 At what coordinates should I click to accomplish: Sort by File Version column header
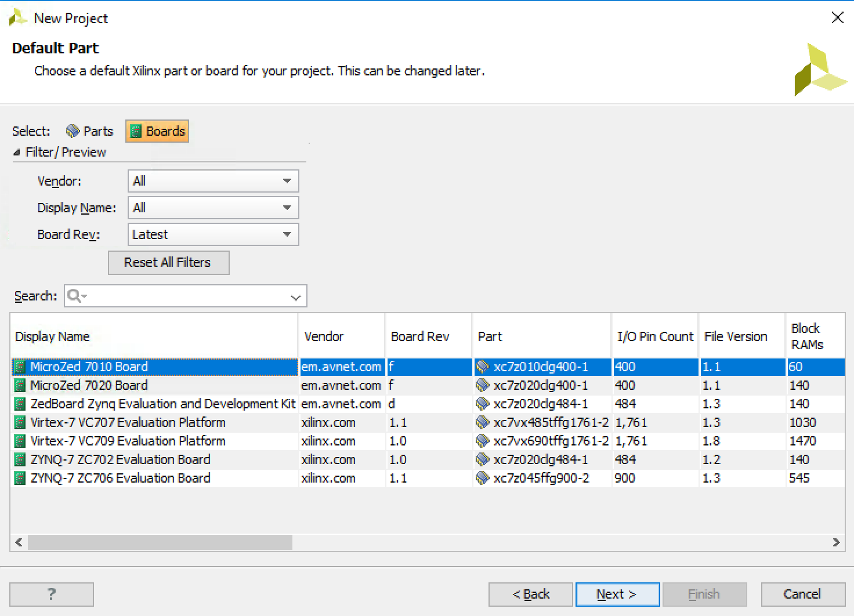pyautogui.click(x=742, y=336)
